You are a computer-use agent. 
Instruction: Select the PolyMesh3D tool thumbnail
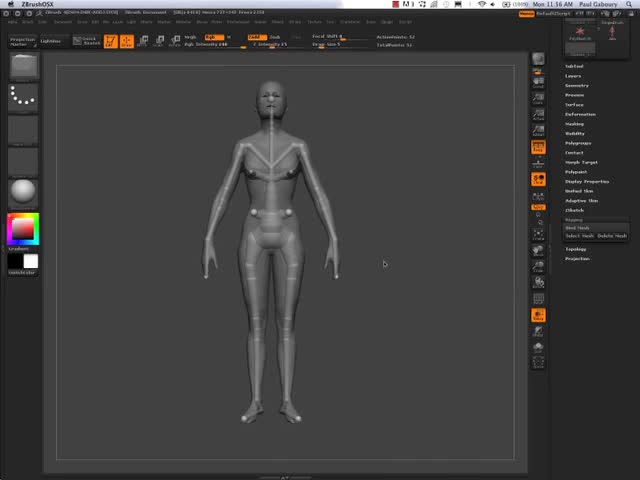(580, 33)
